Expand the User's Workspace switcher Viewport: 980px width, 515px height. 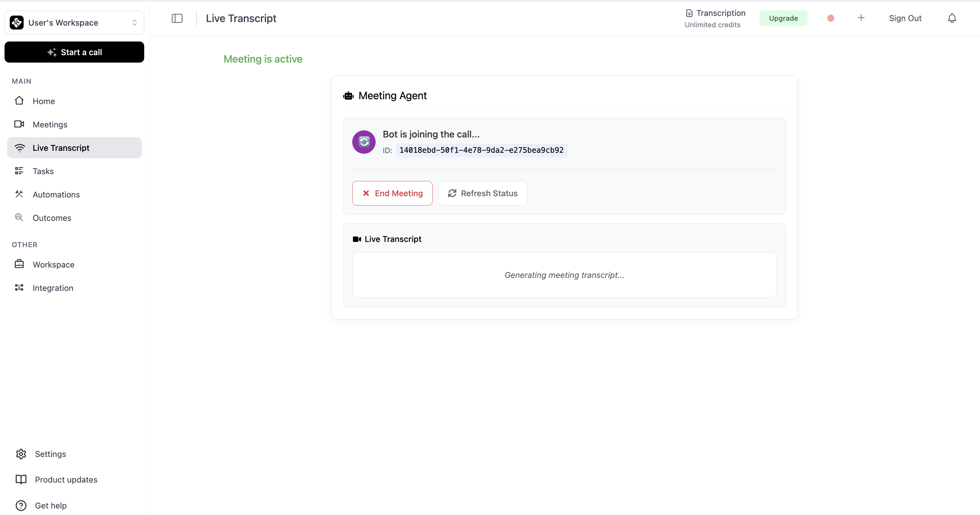tap(74, 23)
